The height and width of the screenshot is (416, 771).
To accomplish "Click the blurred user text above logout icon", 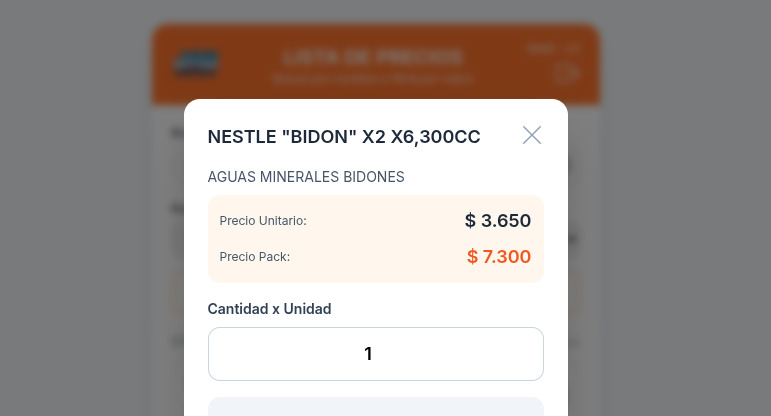I will 553,48.
